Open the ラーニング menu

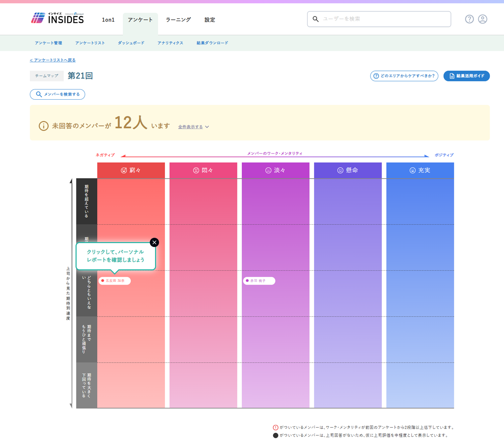(x=178, y=20)
